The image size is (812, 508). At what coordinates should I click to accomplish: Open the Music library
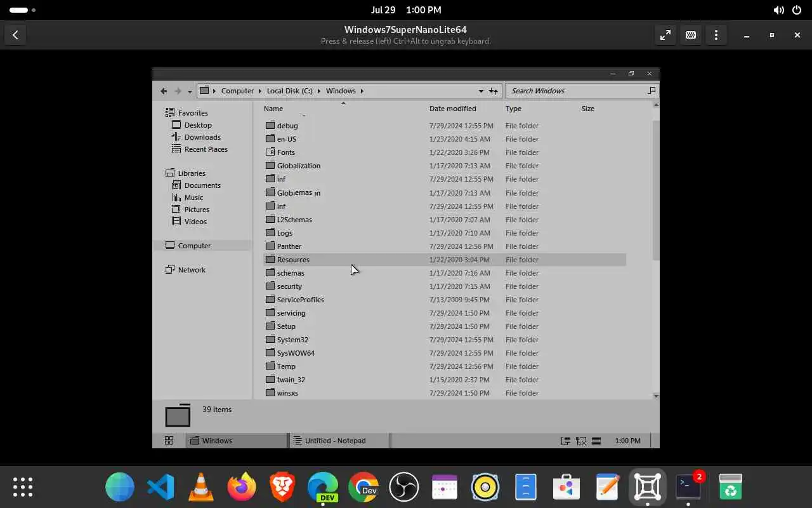[193, 197]
